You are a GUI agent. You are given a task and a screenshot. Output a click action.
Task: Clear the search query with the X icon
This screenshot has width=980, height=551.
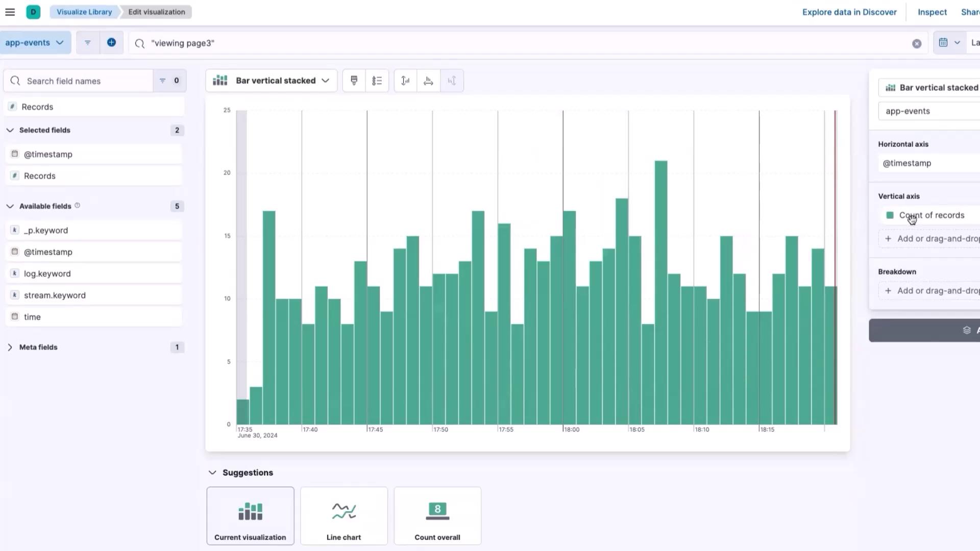pyautogui.click(x=917, y=43)
